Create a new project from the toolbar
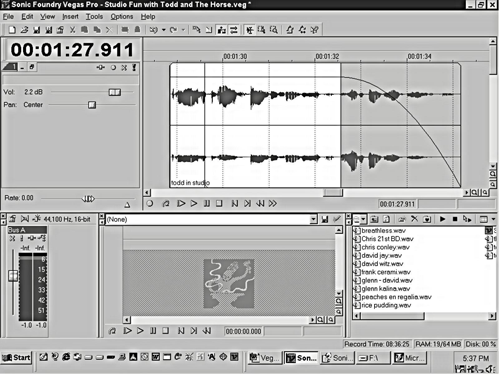Screen dimensions: 500x375 pyautogui.click(x=12, y=30)
